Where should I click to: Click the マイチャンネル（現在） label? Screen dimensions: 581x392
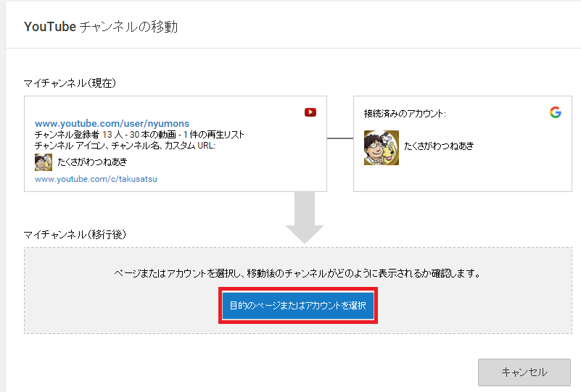(70, 83)
